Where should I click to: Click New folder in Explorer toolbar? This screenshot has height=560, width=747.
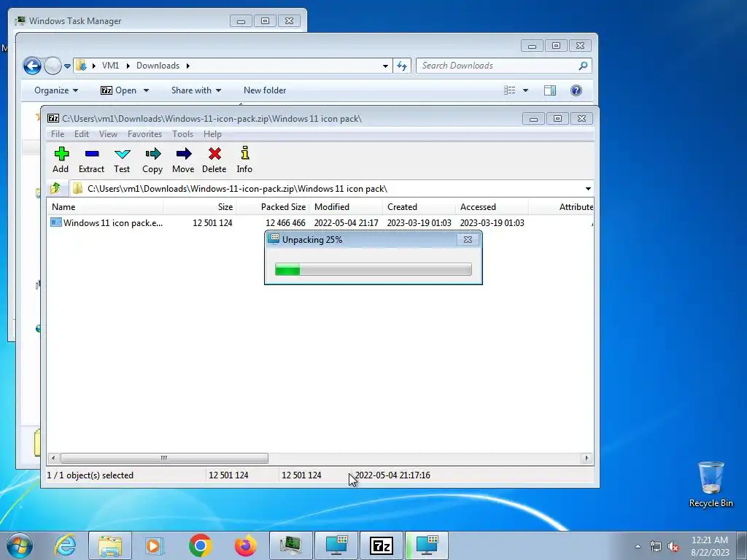265,90
